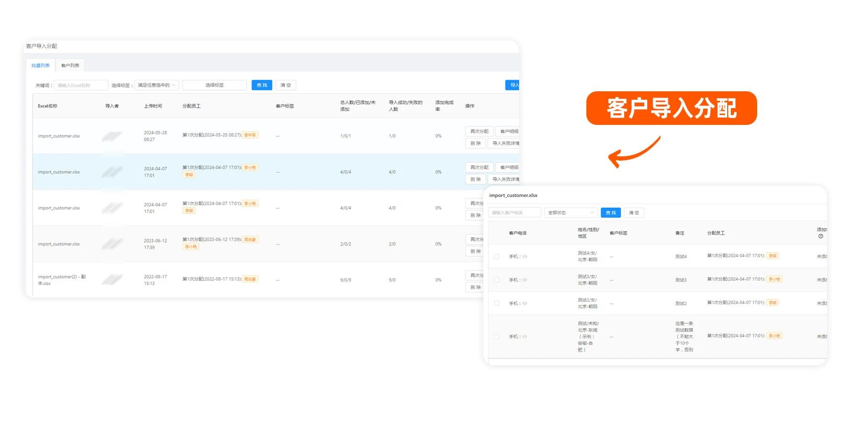868x423 pixels.
Task: Click the orange 客户导入分配 banner
Action: pos(671,108)
